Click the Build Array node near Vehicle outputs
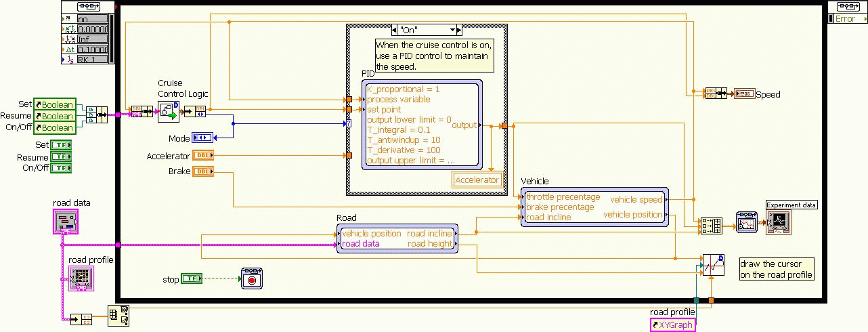 click(x=711, y=226)
